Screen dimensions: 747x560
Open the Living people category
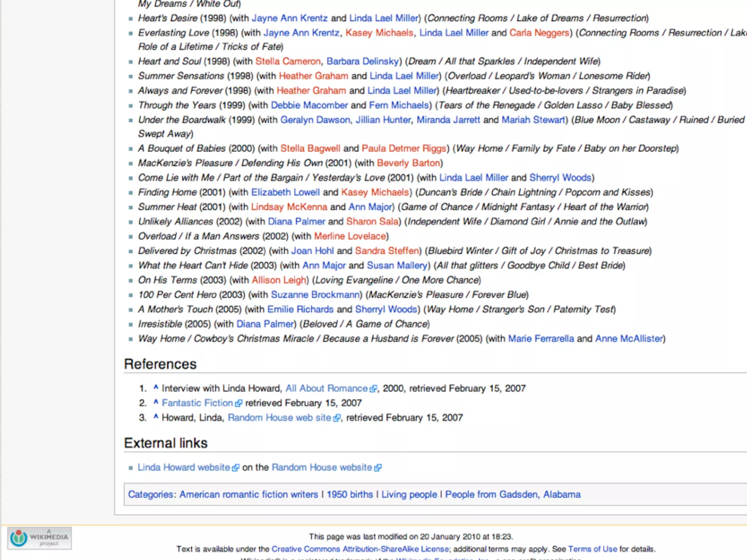[409, 494]
